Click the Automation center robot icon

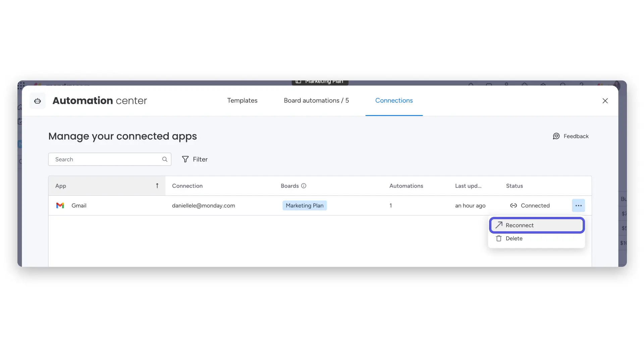coord(38,101)
